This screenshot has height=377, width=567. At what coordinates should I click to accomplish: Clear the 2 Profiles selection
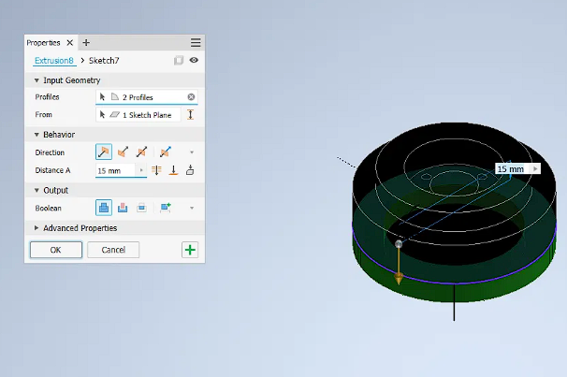tap(191, 97)
